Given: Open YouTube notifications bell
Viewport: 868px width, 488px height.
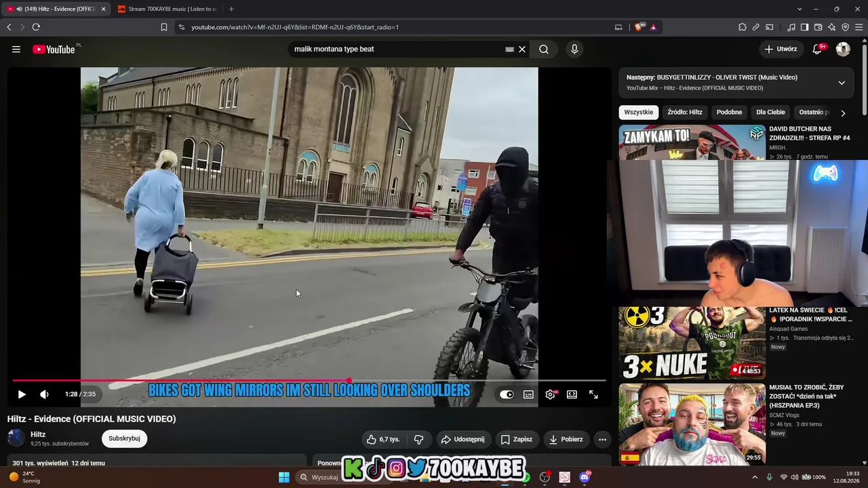Looking at the screenshot, I should pos(818,49).
